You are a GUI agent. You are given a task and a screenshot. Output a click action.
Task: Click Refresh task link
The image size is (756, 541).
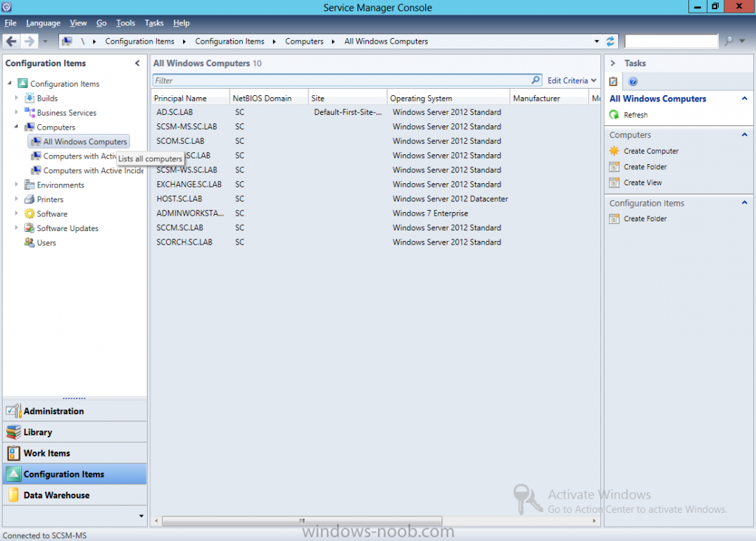click(636, 115)
